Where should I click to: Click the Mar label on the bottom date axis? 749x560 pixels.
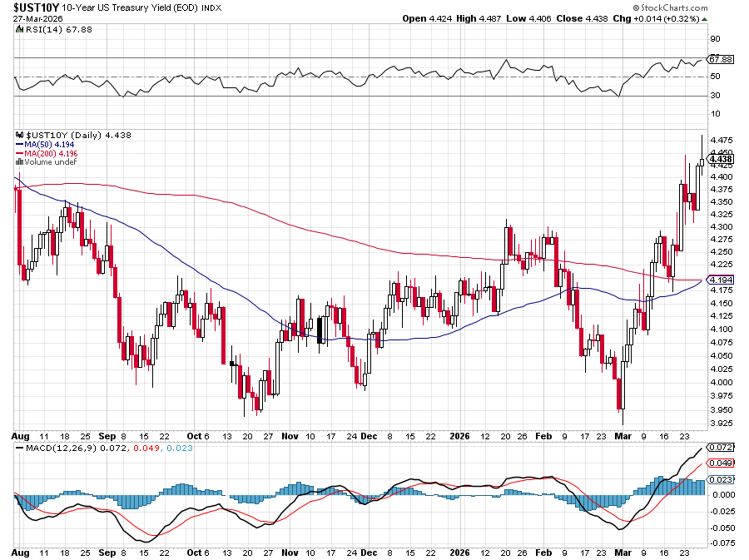pos(623,553)
